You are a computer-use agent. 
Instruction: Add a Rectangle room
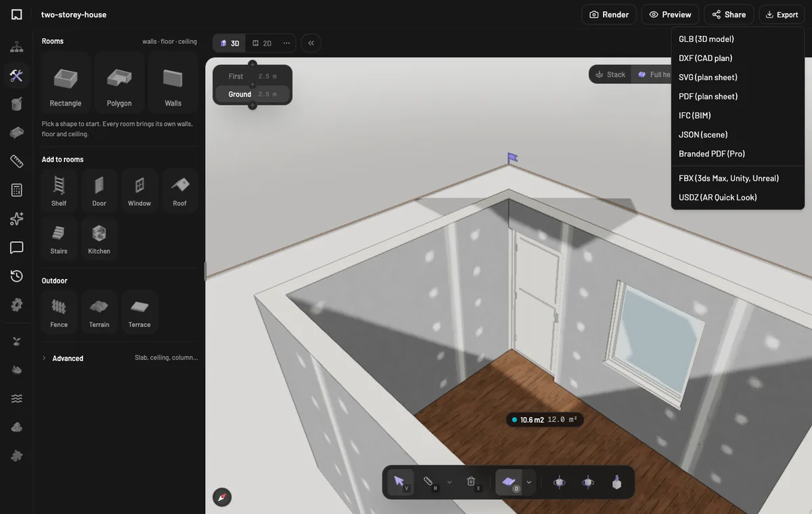(x=66, y=83)
